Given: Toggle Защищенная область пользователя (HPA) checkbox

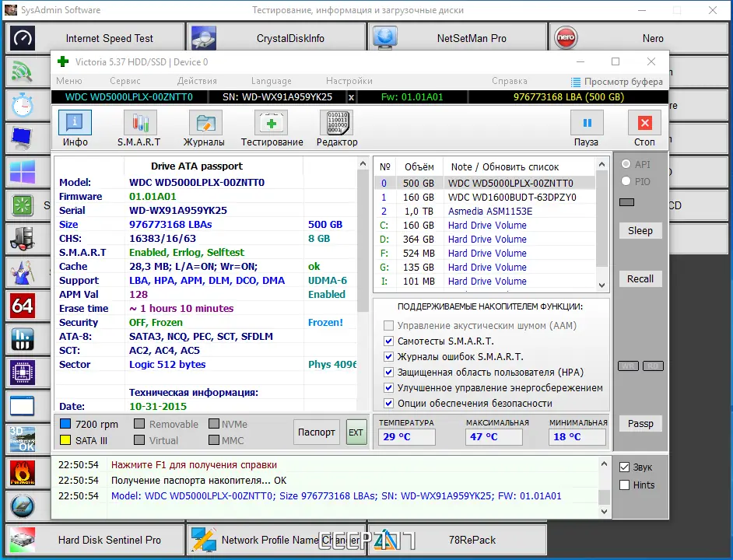Looking at the screenshot, I should (388, 372).
